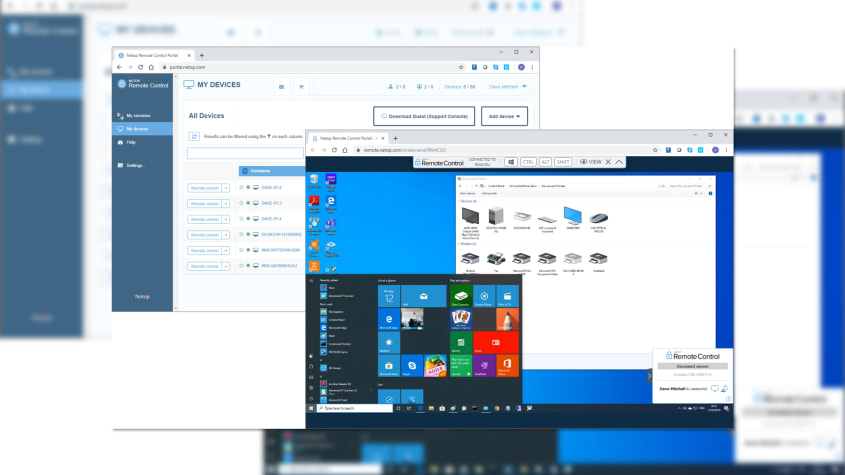Screen dimensions: 845x475
Task: Click the Fax printer icon
Action: (x=496, y=260)
